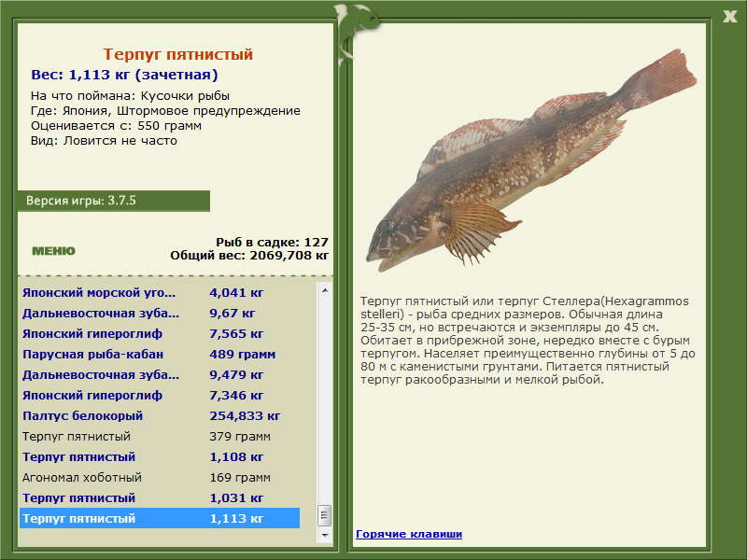The width and height of the screenshot is (747, 560).
Task: Select Парусная рыба-кабан 489 грамм entry
Action: click(x=159, y=354)
